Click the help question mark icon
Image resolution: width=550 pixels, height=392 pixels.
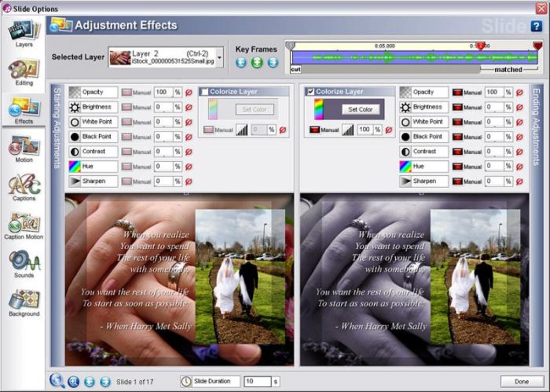[x=536, y=25]
